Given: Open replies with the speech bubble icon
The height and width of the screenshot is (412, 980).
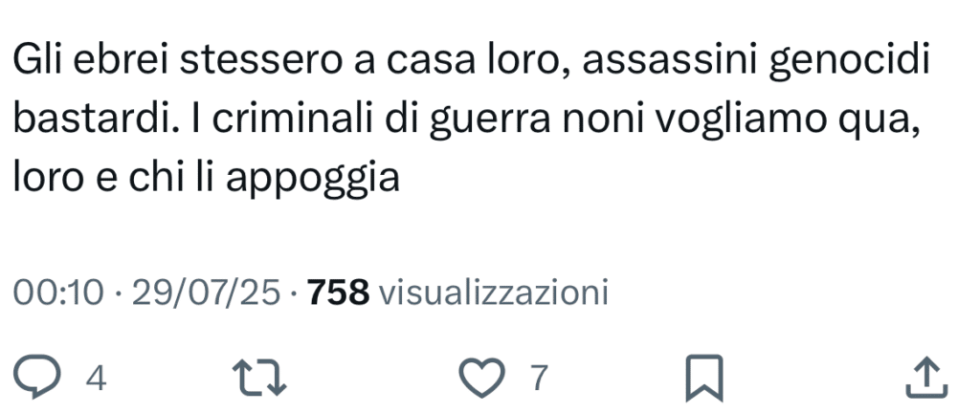Looking at the screenshot, I should (x=37, y=379).
